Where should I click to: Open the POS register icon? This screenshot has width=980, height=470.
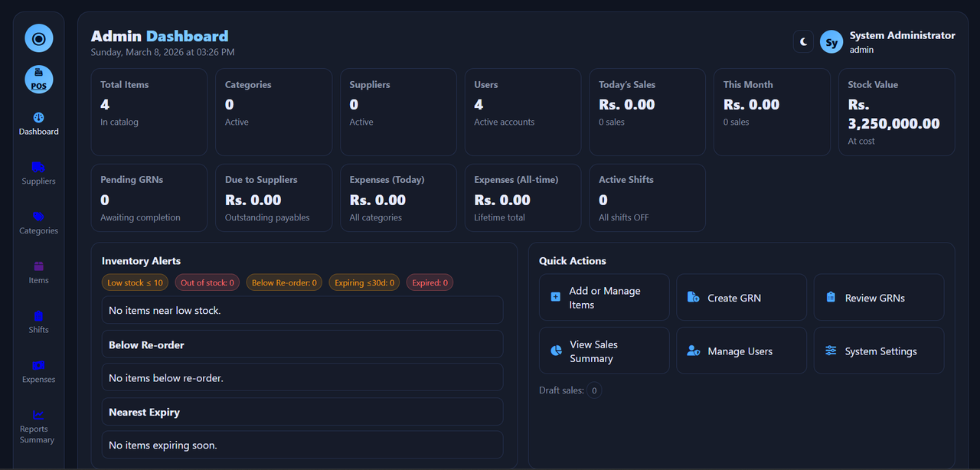pyautogui.click(x=39, y=79)
